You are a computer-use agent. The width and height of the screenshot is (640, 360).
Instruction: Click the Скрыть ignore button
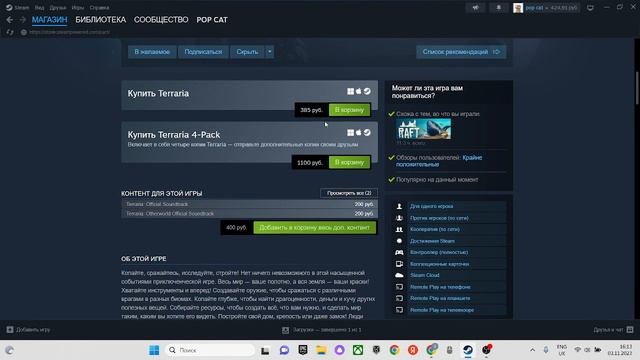[x=247, y=52]
